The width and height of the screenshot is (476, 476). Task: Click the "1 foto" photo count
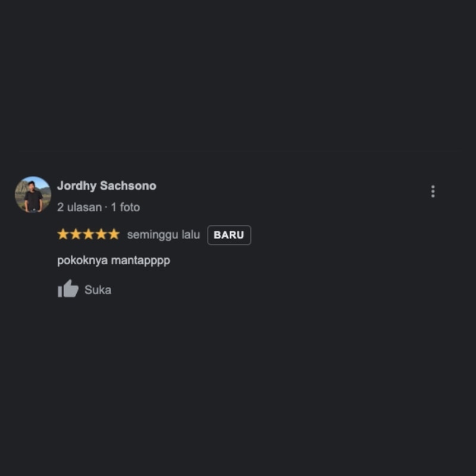[x=126, y=207]
